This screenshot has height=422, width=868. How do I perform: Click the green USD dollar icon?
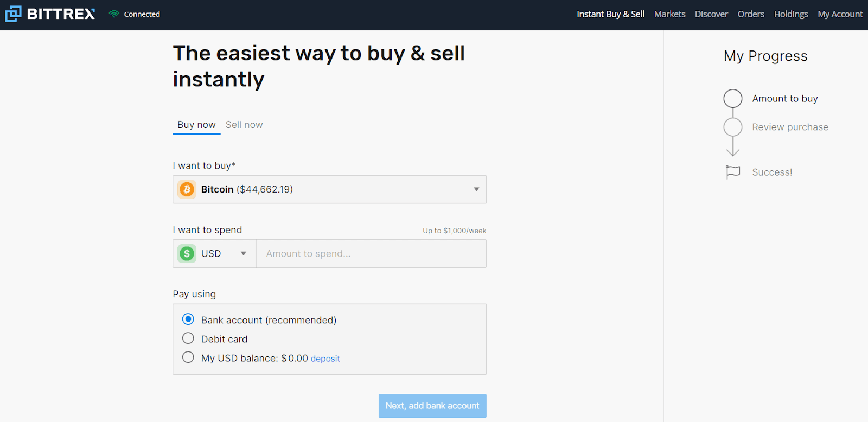point(187,253)
